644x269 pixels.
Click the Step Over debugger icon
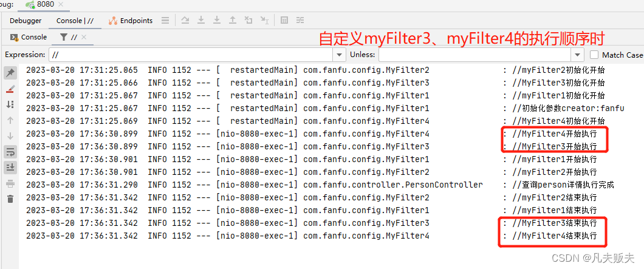click(x=185, y=20)
